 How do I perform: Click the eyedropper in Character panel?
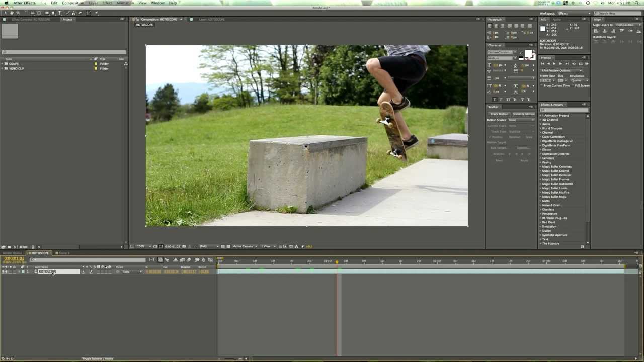pos(521,53)
